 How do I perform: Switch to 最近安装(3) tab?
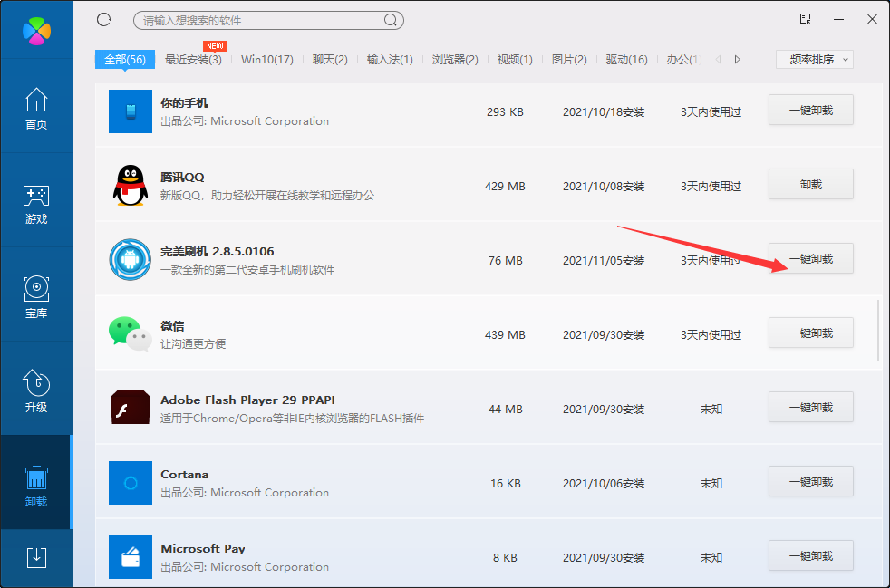click(193, 60)
